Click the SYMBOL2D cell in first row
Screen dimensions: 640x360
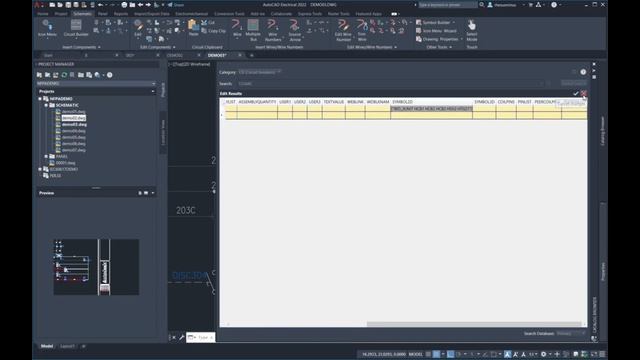431,109
